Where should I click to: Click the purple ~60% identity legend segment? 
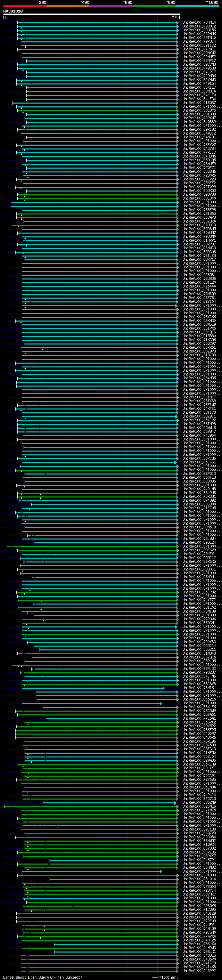coord(111,6)
